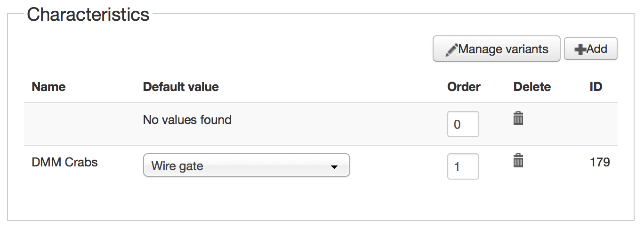Click the trash icon in the empty row
This screenshot has height=231, width=644.
(x=518, y=118)
